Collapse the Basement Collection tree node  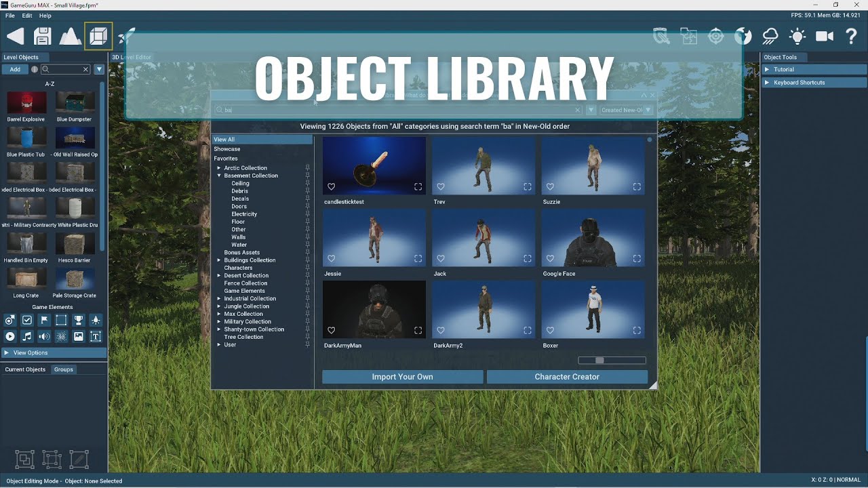[219, 176]
